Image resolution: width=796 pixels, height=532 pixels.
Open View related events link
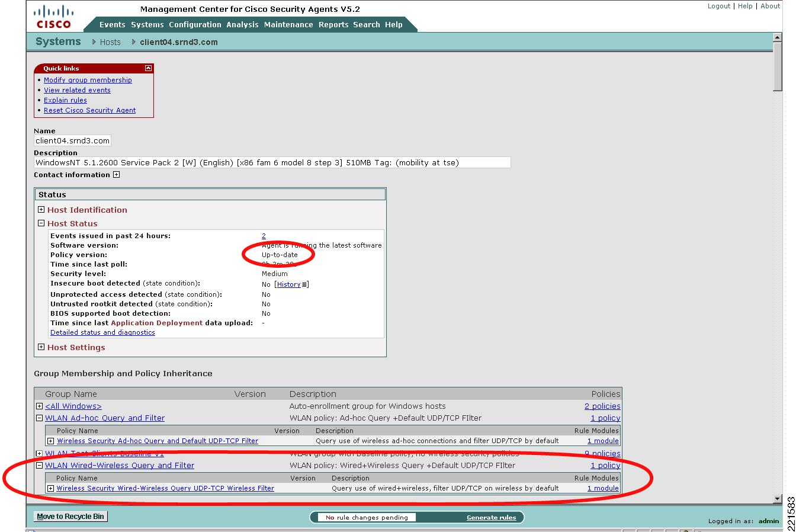coord(77,90)
